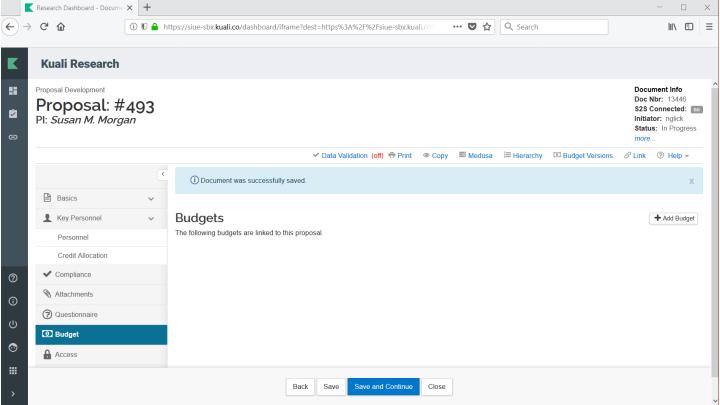This screenshot has width=720, height=405.
Task: Click Copy in the document toolbar
Action: click(433, 155)
